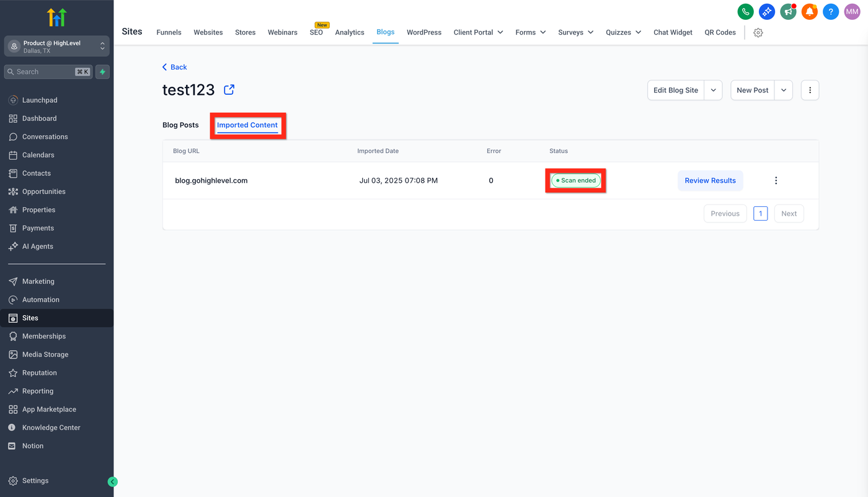
Task: Click the Previous pagination button
Action: [x=725, y=214]
